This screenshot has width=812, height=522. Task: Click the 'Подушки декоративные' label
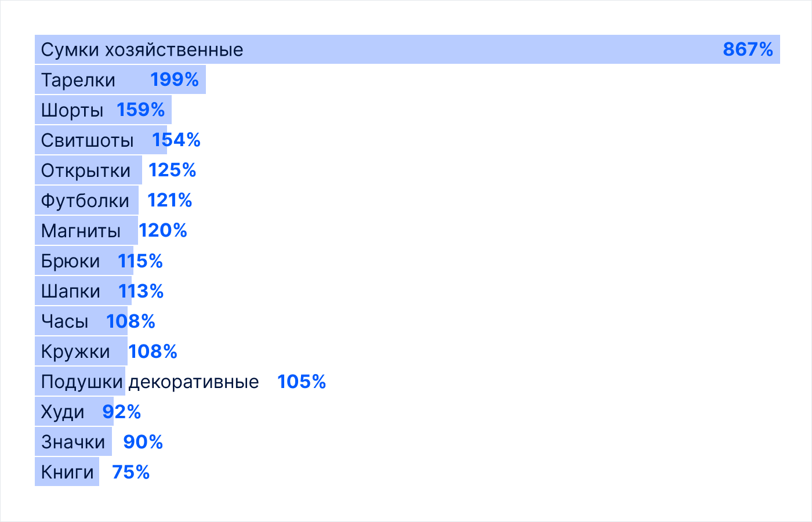click(x=150, y=382)
